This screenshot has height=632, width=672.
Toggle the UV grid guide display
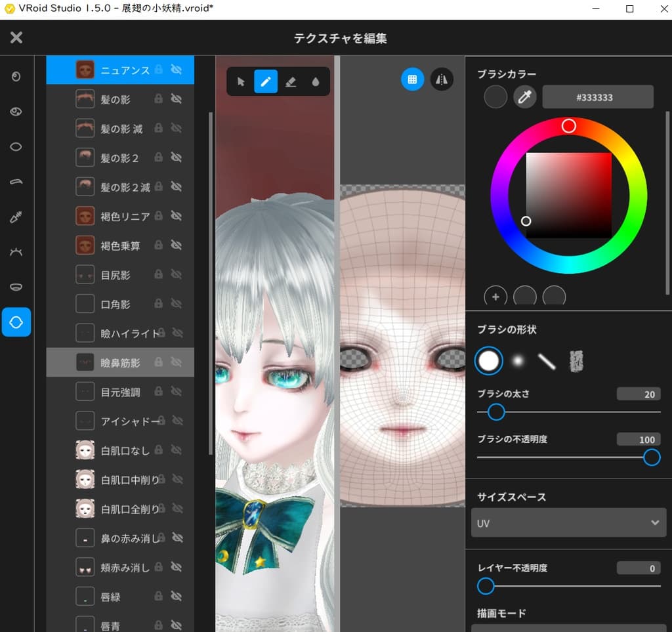[x=412, y=79]
